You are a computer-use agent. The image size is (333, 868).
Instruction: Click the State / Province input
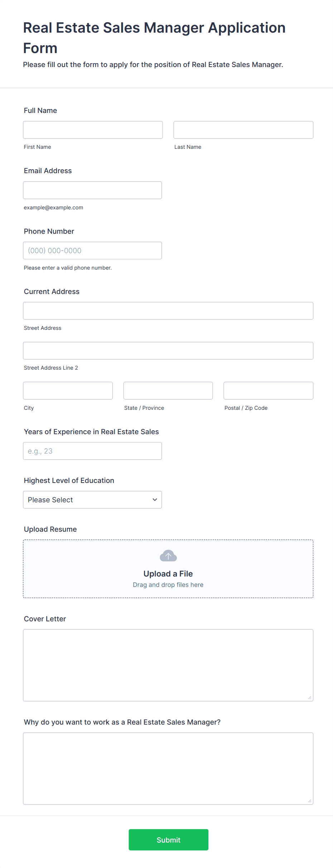click(x=168, y=390)
